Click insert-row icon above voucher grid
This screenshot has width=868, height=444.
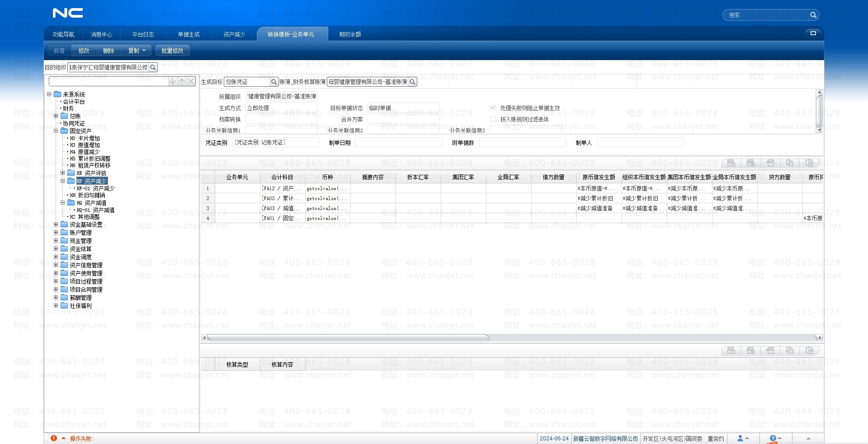771,163
